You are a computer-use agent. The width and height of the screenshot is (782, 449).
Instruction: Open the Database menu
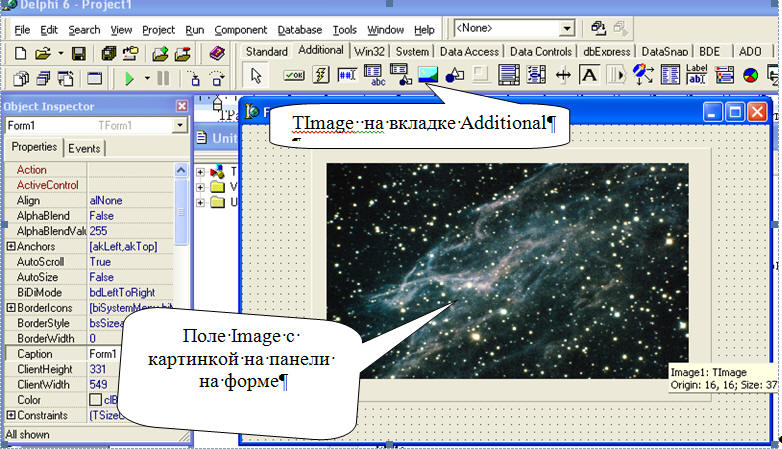pos(300,30)
